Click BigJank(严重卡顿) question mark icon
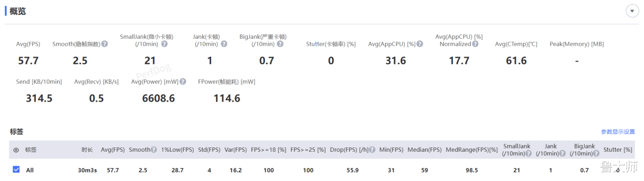The height and width of the screenshot is (181, 644). pyautogui.click(x=280, y=44)
